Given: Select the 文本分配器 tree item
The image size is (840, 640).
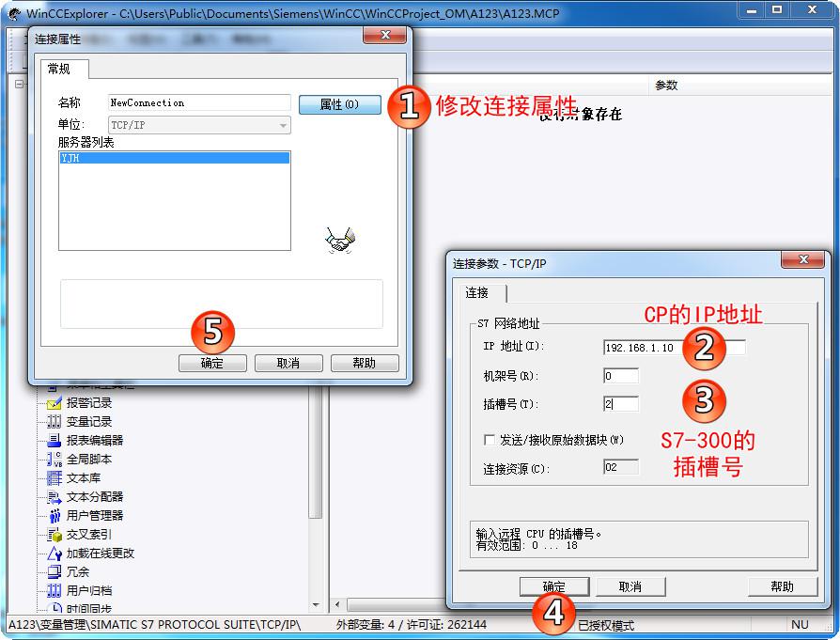Looking at the screenshot, I should (95, 497).
